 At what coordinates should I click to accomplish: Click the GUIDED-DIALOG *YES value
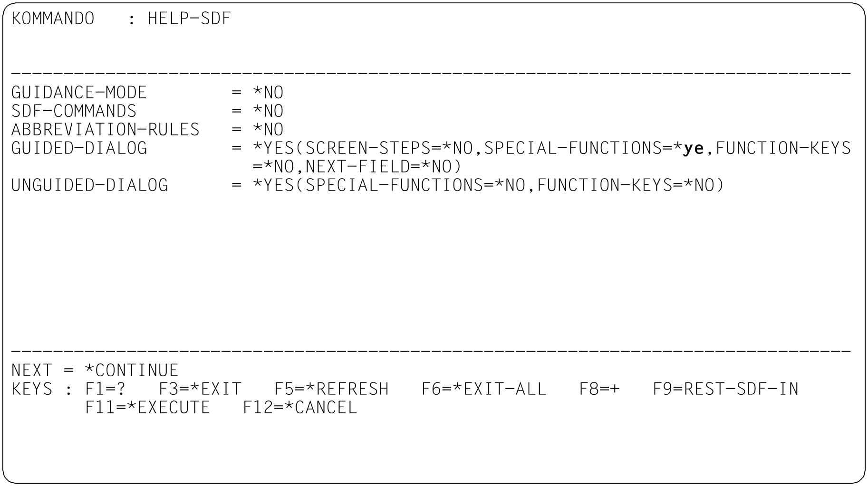click(273, 148)
